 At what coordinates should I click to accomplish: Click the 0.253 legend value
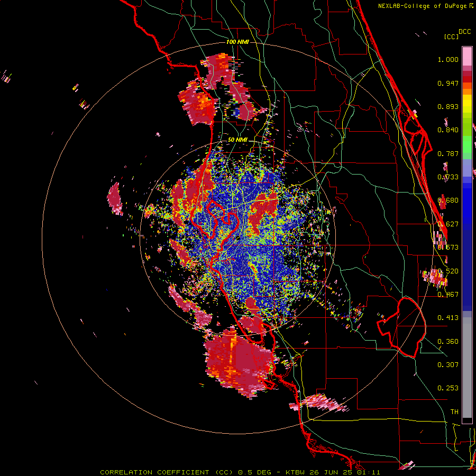pyautogui.click(x=448, y=388)
